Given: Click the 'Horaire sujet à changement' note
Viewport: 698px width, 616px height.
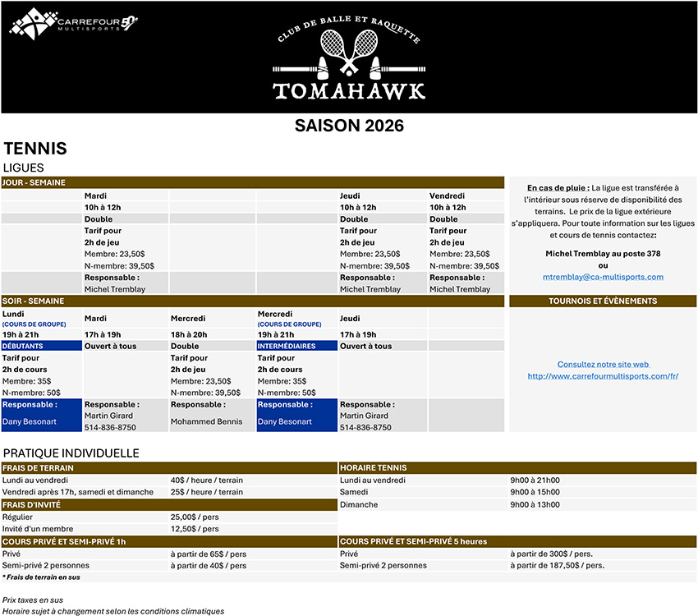Looking at the screenshot, I should pos(113,611).
